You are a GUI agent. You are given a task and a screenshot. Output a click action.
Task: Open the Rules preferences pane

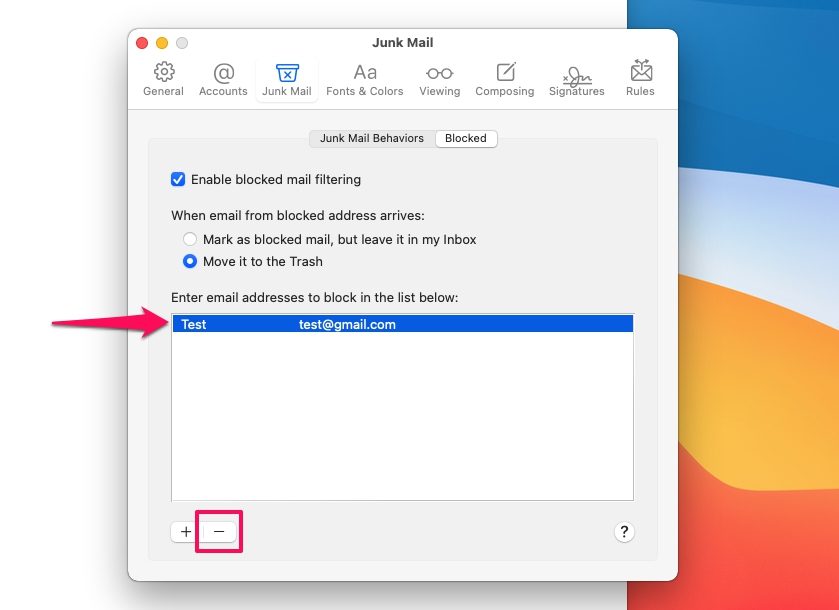click(640, 80)
